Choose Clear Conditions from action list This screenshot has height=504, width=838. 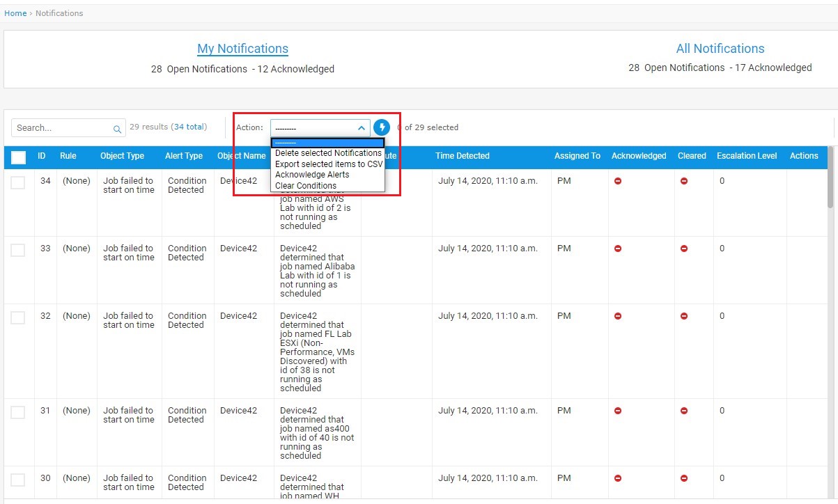coord(306,186)
